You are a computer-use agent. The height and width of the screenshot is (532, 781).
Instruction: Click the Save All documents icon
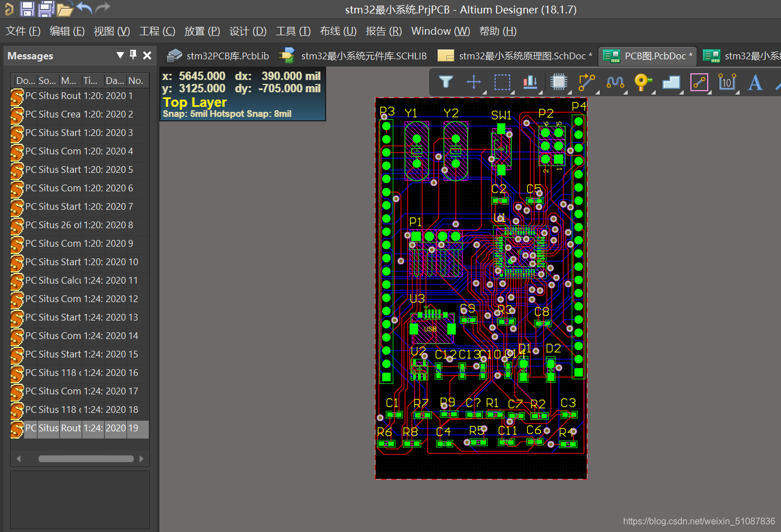(x=46, y=9)
